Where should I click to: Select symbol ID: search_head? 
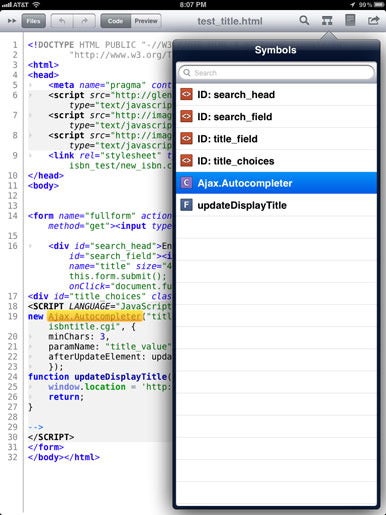[x=276, y=95]
